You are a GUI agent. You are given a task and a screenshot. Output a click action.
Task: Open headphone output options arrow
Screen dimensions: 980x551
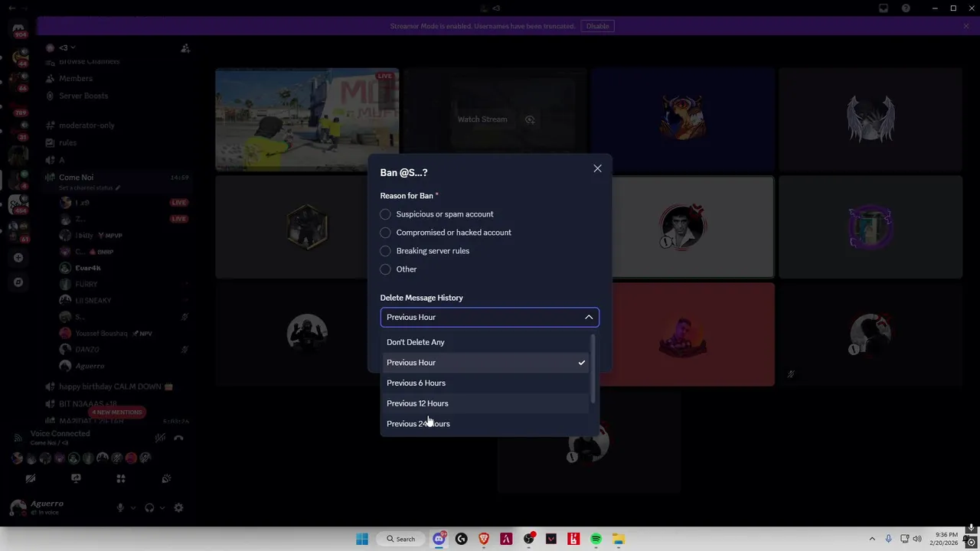(162, 508)
